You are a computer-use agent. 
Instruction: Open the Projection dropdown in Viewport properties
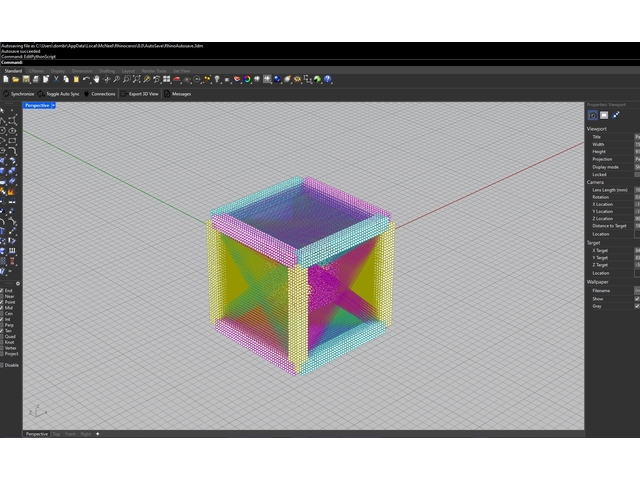point(637,159)
